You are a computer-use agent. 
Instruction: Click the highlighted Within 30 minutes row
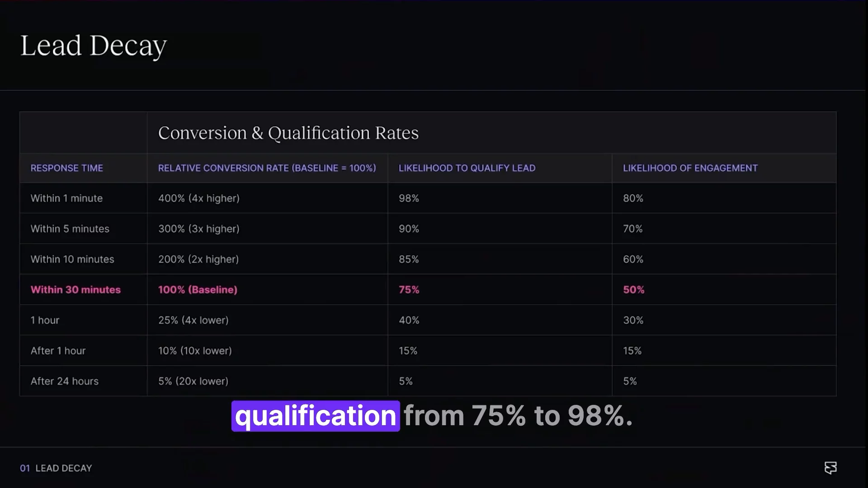pyautogui.click(x=428, y=290)
